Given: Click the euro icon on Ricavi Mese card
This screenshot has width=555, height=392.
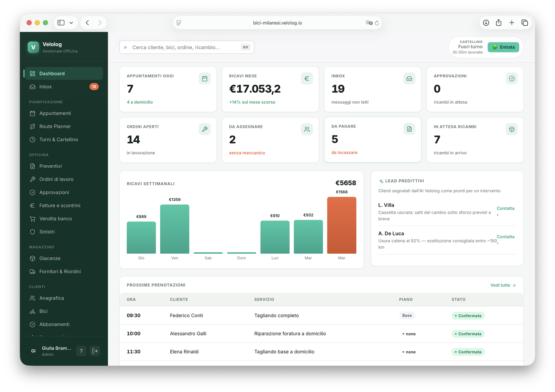Looking at the screenshot, I should [307, 79].
